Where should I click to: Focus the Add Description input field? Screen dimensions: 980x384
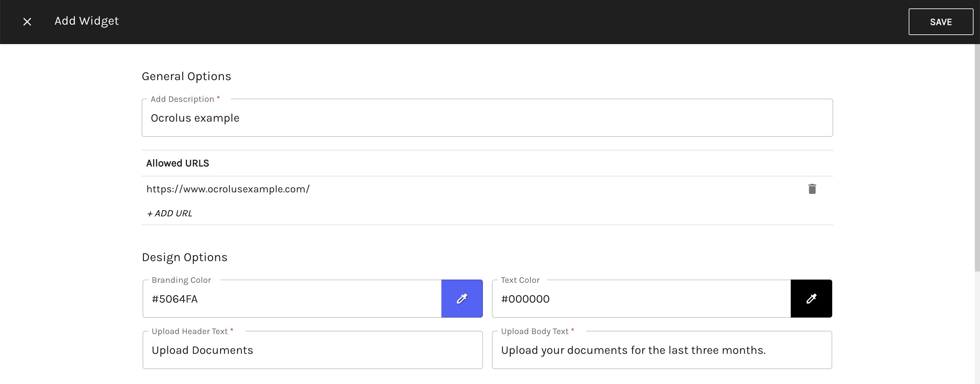coord(487,118)
